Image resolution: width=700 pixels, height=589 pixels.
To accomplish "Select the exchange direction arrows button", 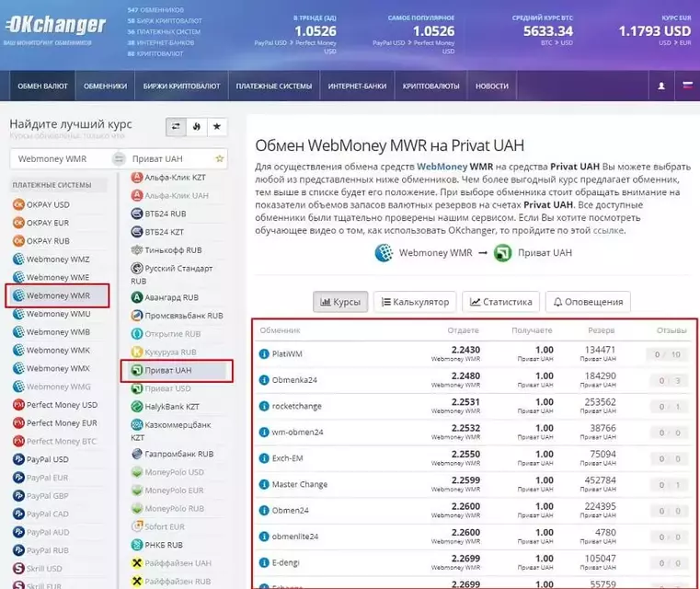I will [176, 126].
